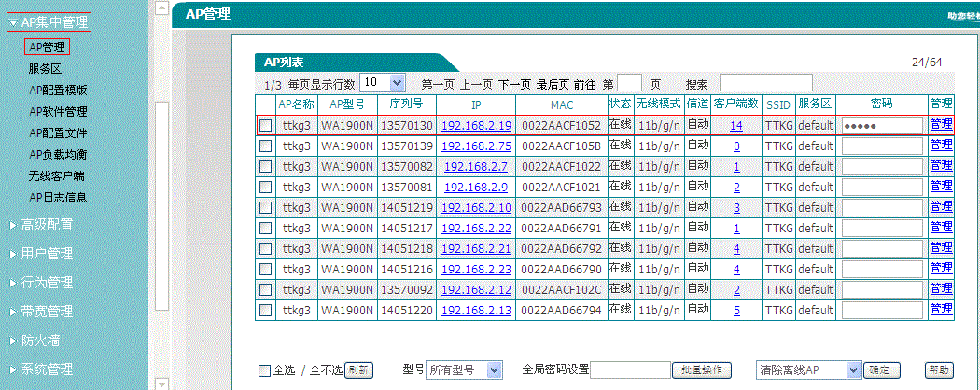Jump to 最后页 in pagination
The width and height of the screenshot is (980, 390).
tap(553, 84)
